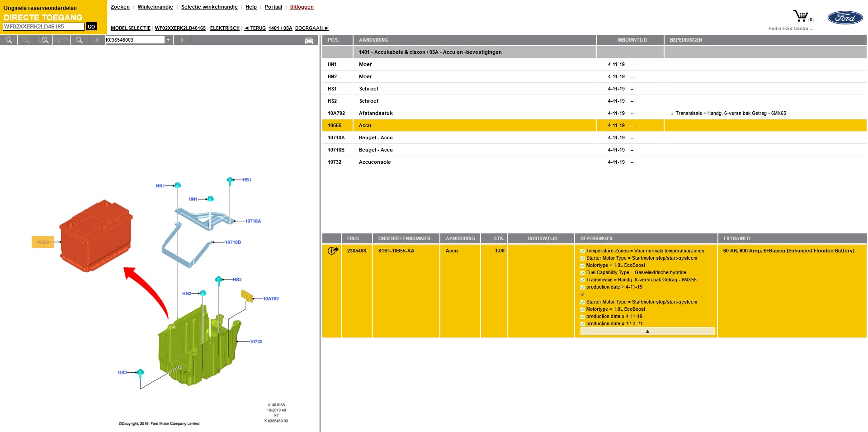Click the vehicle car icon in toolbar
Image resolution: width=868 pixels, height=432 pixels.
click(x=309, y=41)
